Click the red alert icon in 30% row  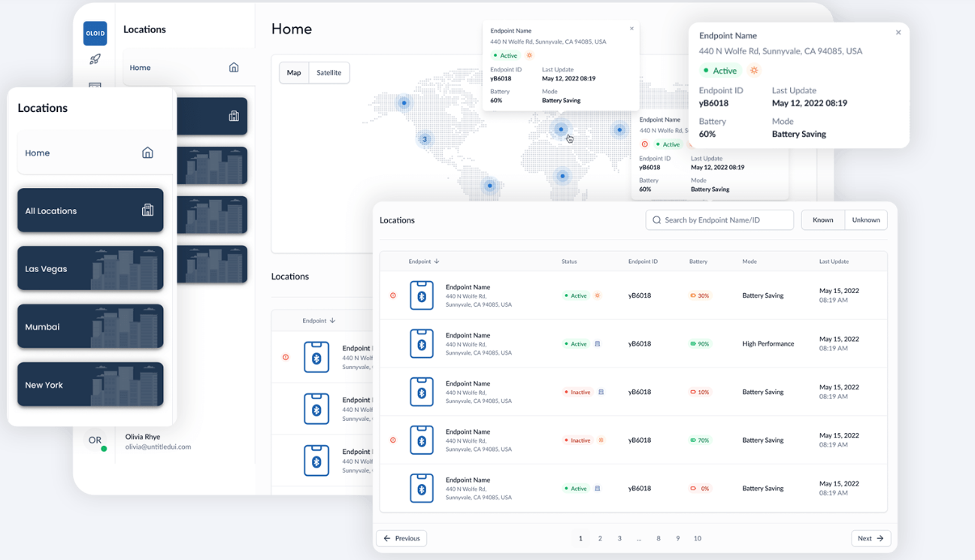392,295
